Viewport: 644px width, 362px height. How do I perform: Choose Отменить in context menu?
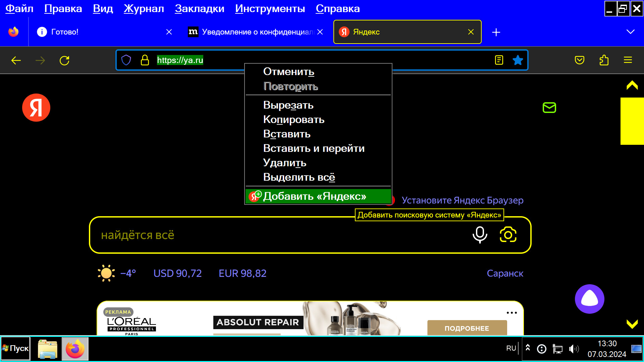pos(318,71)
